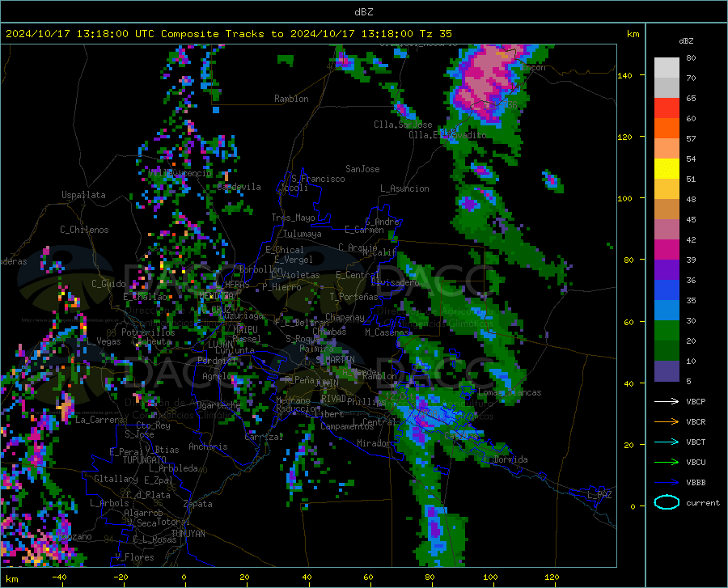Image resolution: width=728 pixels, height=588 pixels.
Task: Click the 'Zapata' map label
Action: [x=198, y=504]
